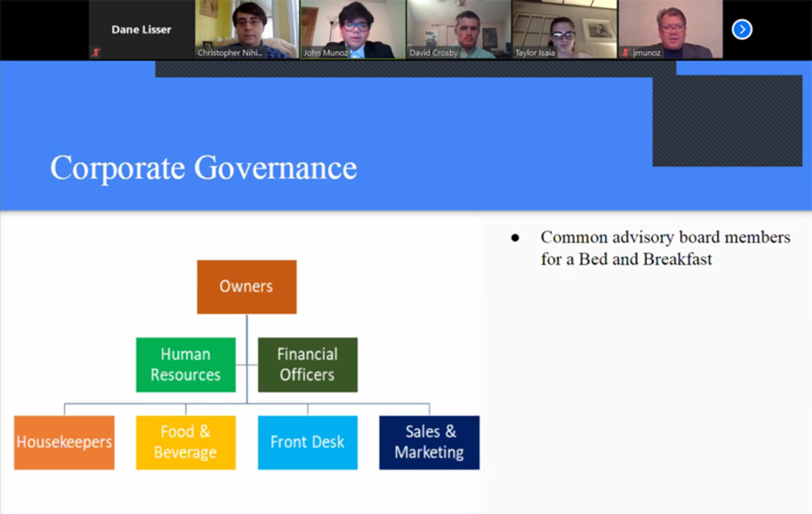Image resolution: width=812 pixels, height=514 pixels.
Task: Click the advisory board members bullet text
Action: (664, 248)
